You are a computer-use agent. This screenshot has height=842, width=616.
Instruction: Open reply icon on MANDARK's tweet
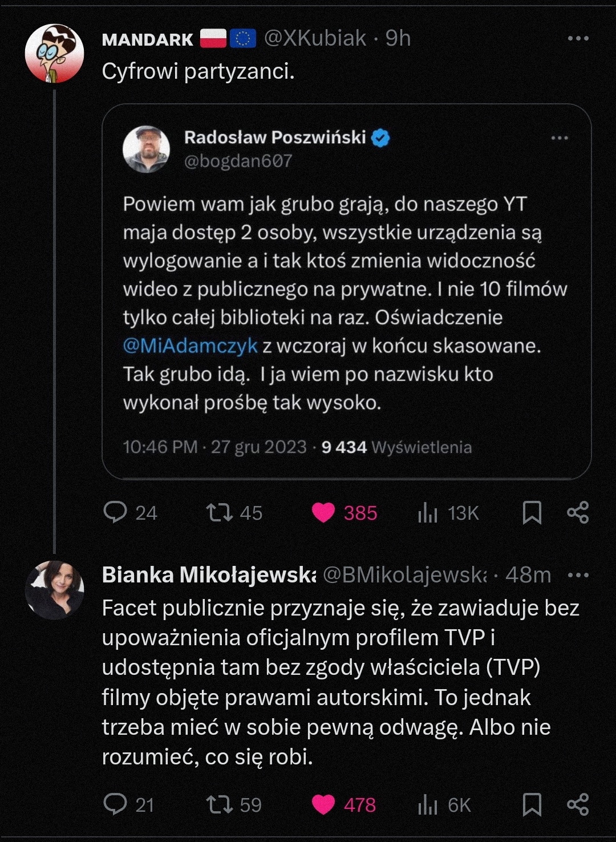[x=115, y=512]
